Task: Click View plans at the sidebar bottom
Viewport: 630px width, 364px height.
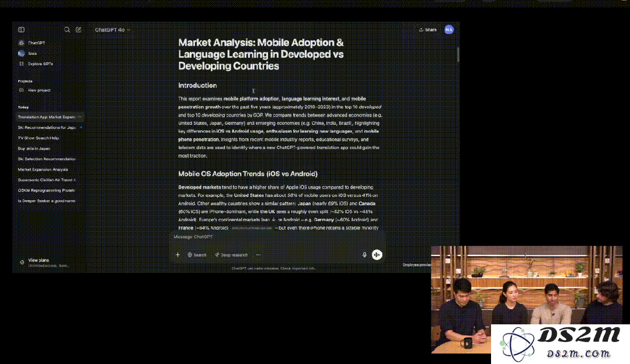Action: point(44,262)
